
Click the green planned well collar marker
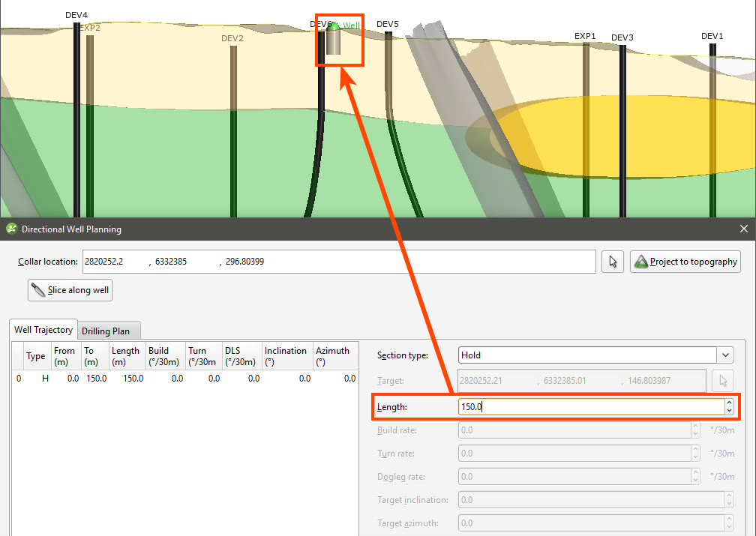point(334,26)
